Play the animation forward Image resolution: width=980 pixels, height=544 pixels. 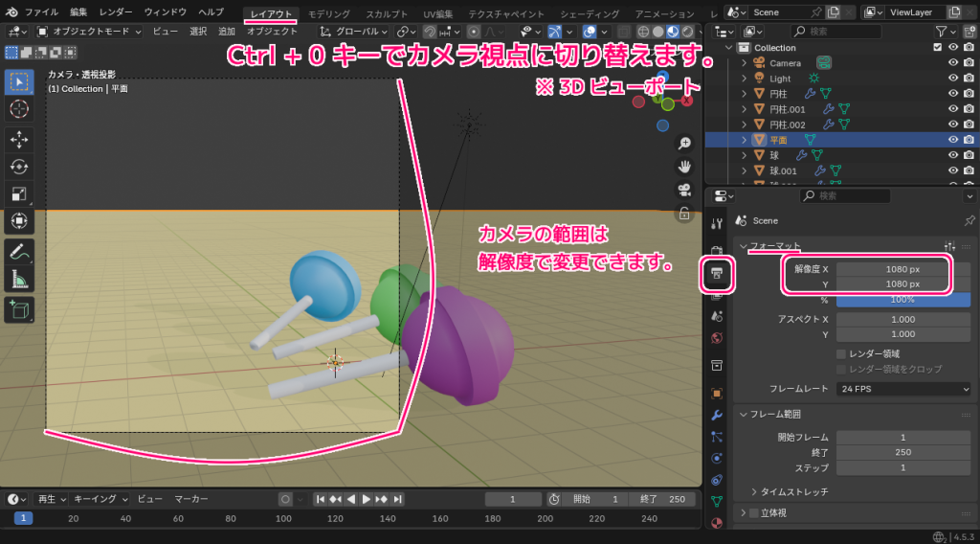367,499
